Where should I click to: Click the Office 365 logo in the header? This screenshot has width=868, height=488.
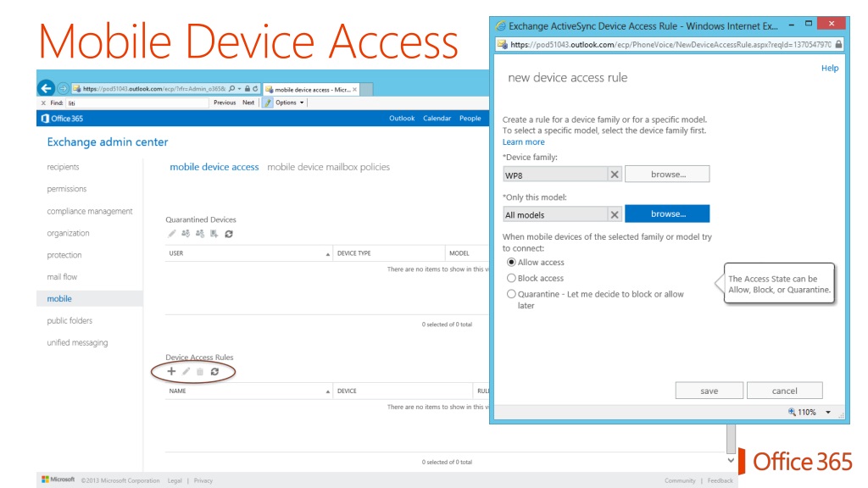[x=62, y=119]
